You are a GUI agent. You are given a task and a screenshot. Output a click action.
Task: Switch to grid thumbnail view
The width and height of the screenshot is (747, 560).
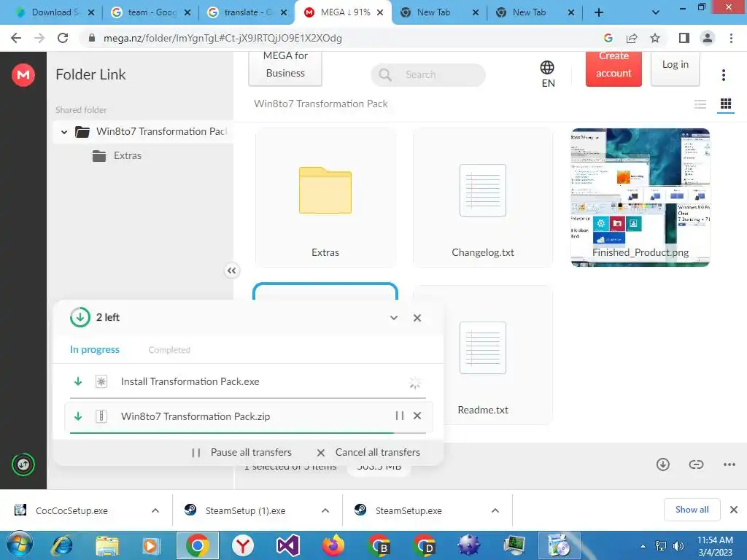pyautogui.click(x=726, y=104)
